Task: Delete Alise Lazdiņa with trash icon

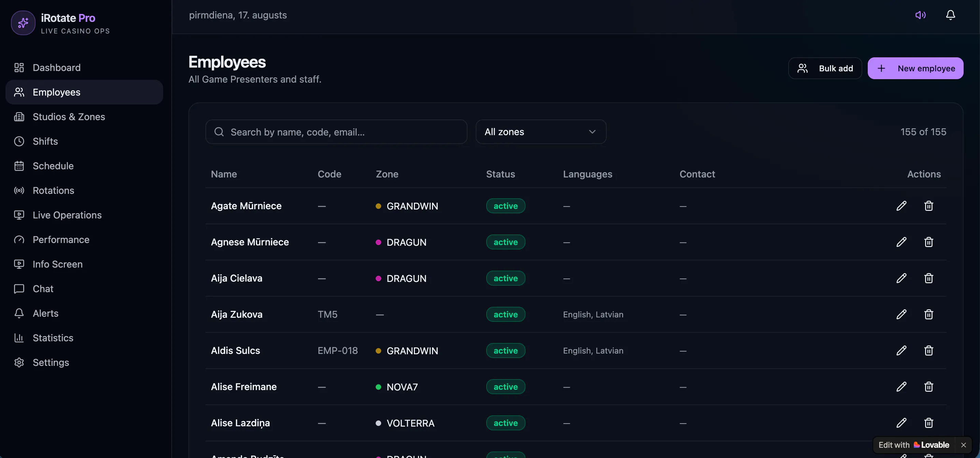Action: [x=928, y=423]
